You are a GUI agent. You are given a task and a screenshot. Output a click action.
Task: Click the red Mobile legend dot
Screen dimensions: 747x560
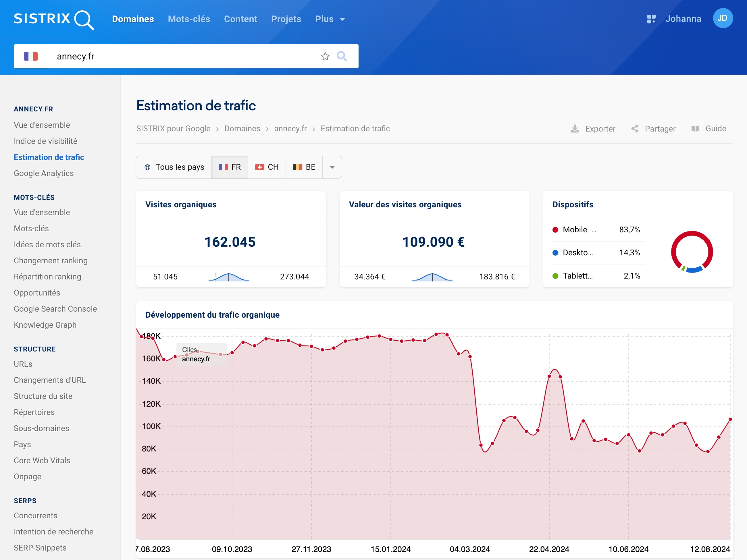pos(555,229)
